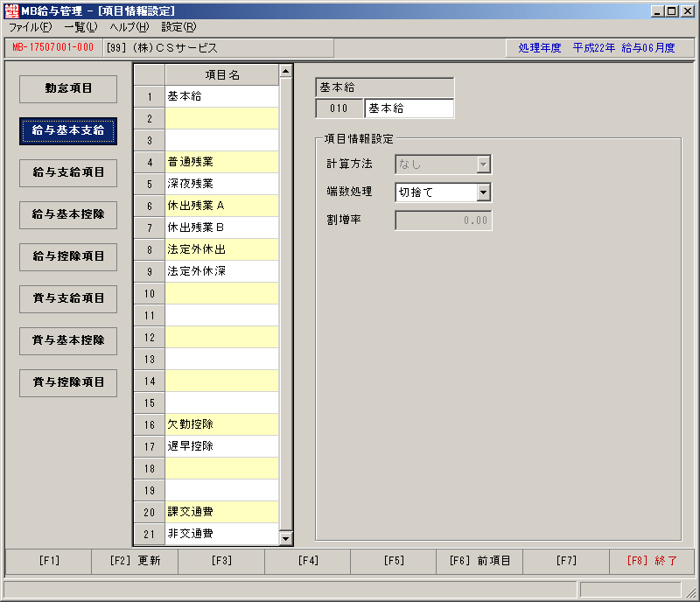Screen dimensions: 700x602
Task: Select the 給与基本支給 category button
Action: click(68, 131)
